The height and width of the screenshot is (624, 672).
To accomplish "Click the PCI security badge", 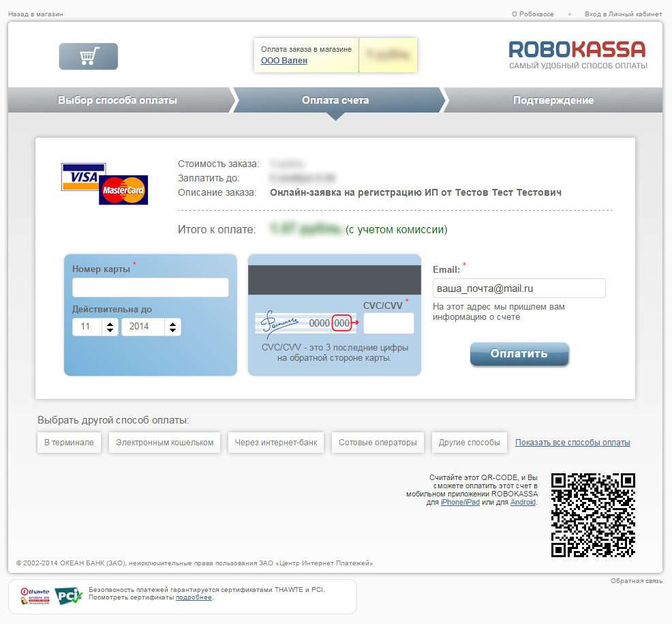I will click(x=68, y=595).
